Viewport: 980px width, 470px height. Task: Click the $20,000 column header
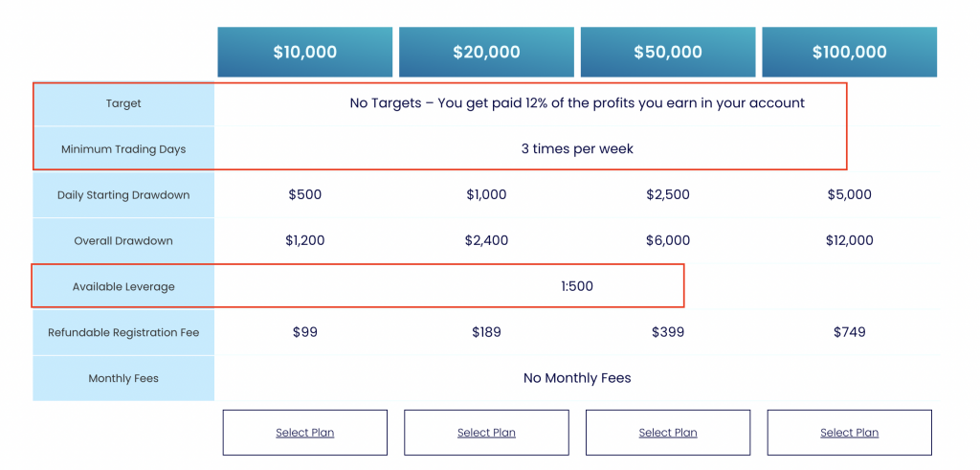pos(486,52)
